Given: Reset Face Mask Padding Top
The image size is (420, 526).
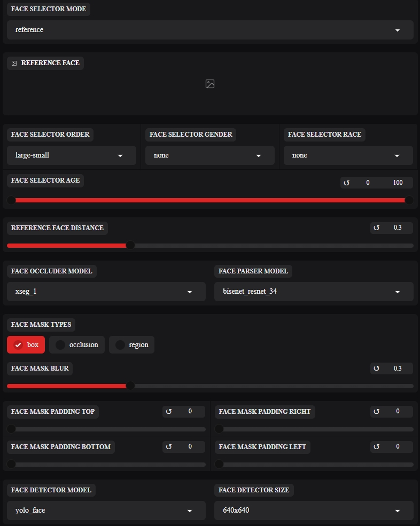Looking at the screenshot, I should 168,411.
